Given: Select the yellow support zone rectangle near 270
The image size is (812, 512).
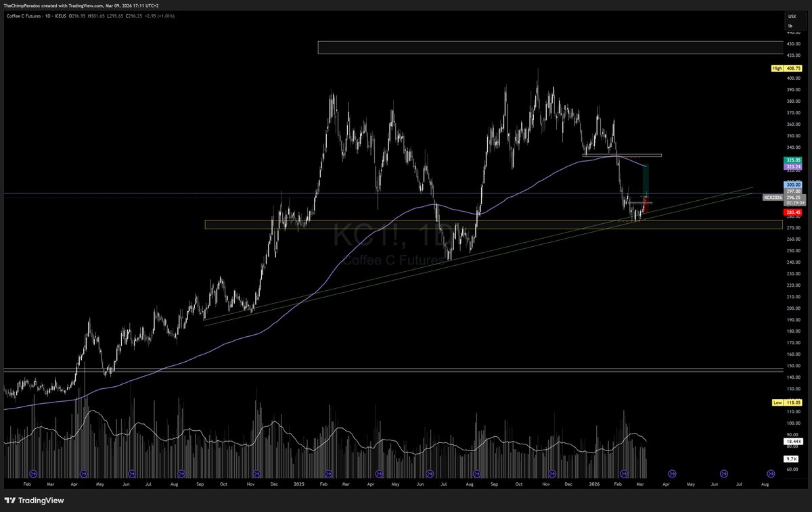Looking at the screenshot, I should [x=493, y=225].
